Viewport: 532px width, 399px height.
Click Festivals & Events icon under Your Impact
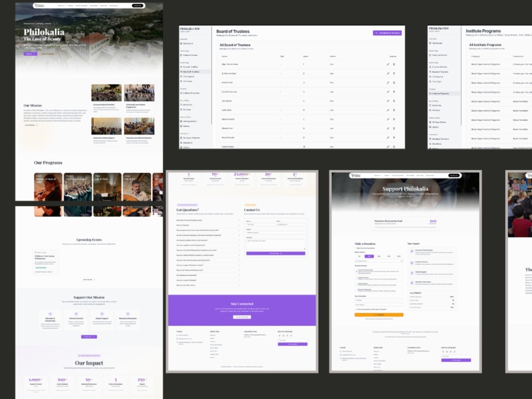[x=412, y=263]
